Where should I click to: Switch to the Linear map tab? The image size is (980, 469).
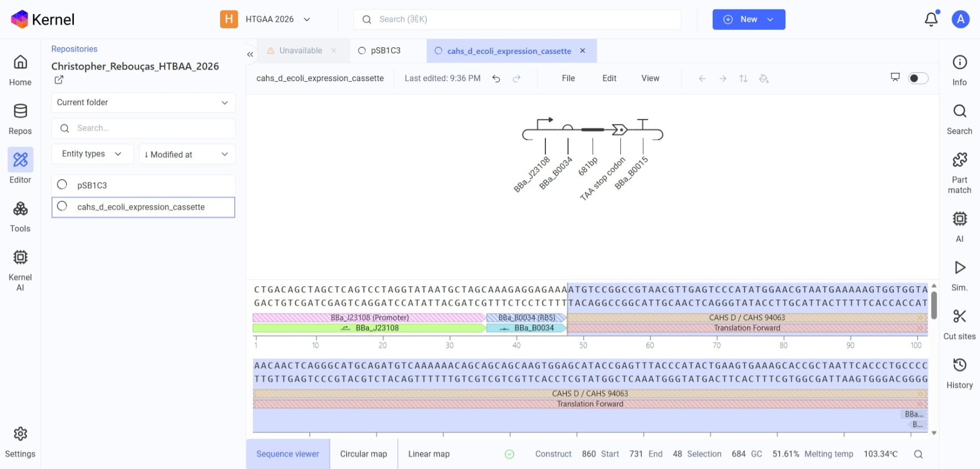tap(429, 454)
